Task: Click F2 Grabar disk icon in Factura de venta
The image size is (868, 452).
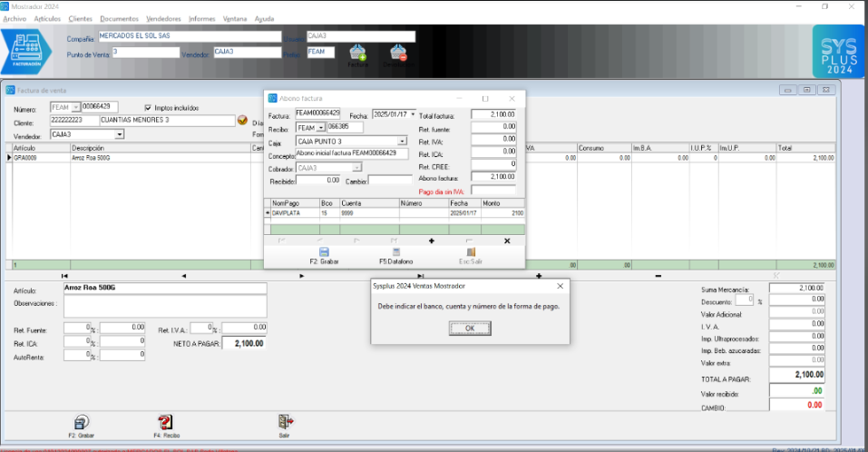Action: coord(82,423)
